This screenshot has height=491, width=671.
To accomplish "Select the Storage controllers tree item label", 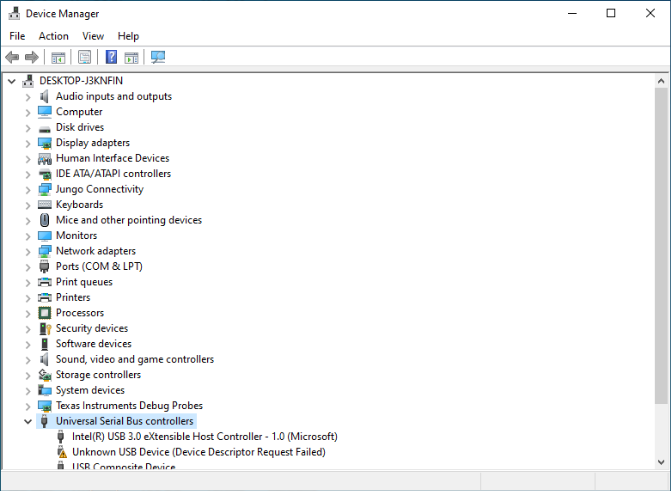I will (98, 375).
